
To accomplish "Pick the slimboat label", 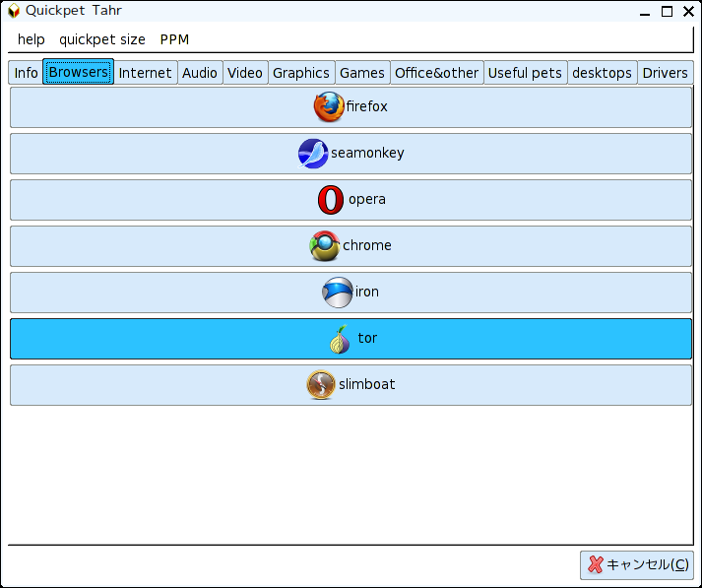I will (x=367, y=384).
